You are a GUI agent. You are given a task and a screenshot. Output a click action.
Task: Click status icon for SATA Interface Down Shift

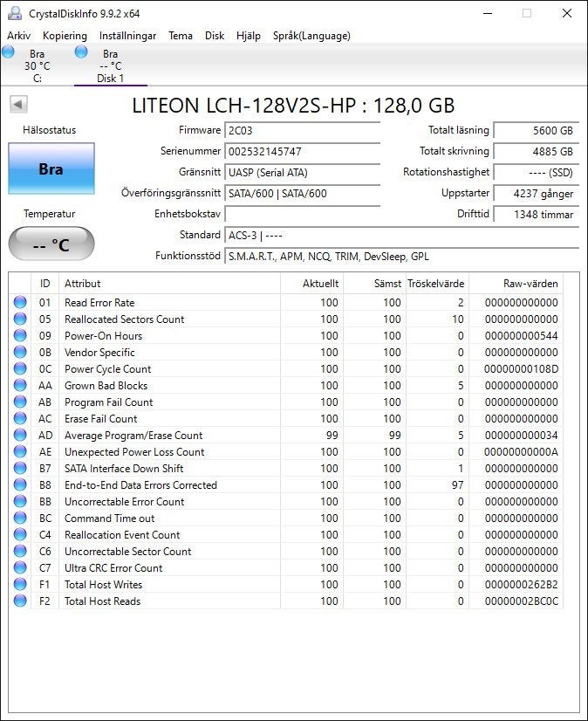20,468
